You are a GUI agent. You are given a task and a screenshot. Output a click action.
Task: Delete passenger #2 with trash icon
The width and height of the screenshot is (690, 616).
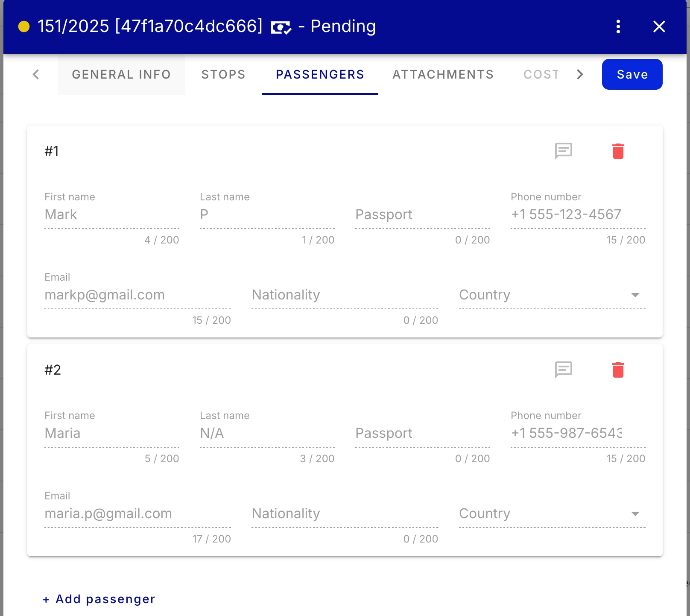618,370
